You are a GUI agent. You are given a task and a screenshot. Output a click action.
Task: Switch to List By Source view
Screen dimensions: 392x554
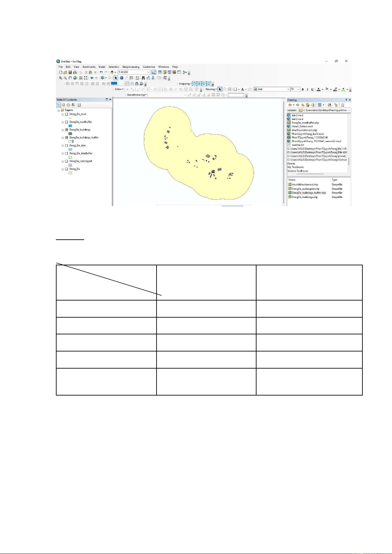63,105
